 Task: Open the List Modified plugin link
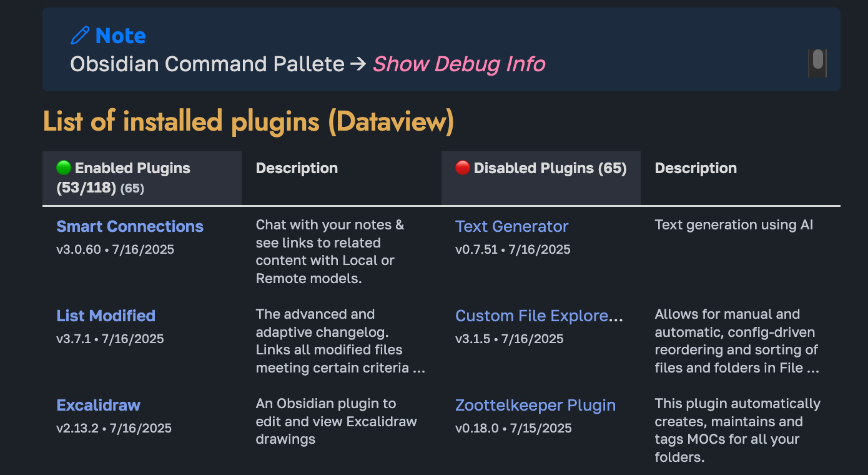click(106, 316)
